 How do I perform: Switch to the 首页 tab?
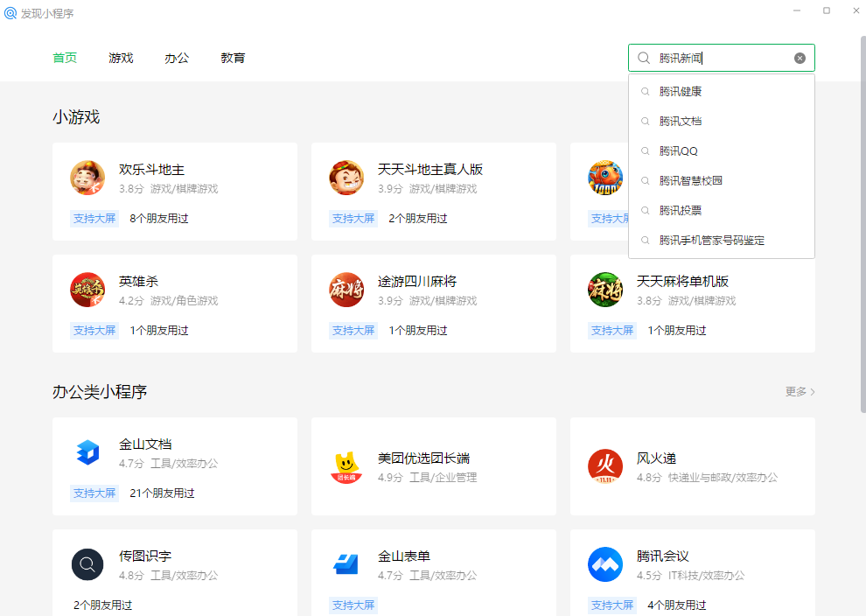(x=65, y=58)
